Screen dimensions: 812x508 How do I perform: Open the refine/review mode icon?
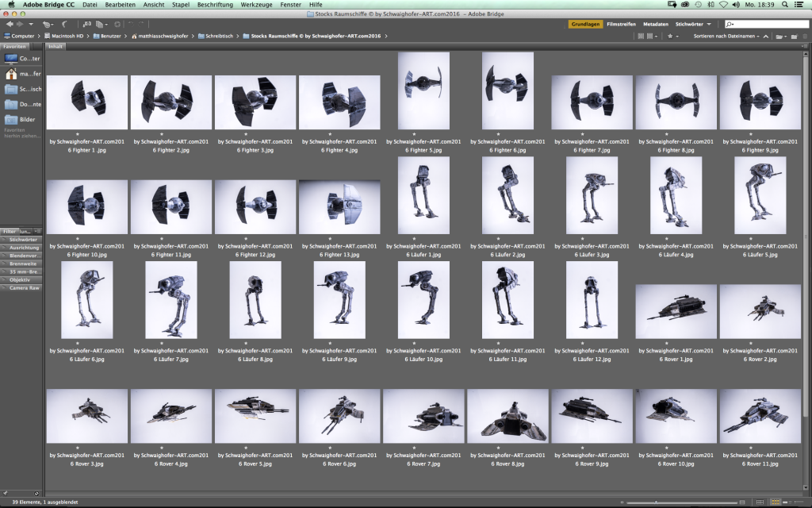click(x=101, y=25)
